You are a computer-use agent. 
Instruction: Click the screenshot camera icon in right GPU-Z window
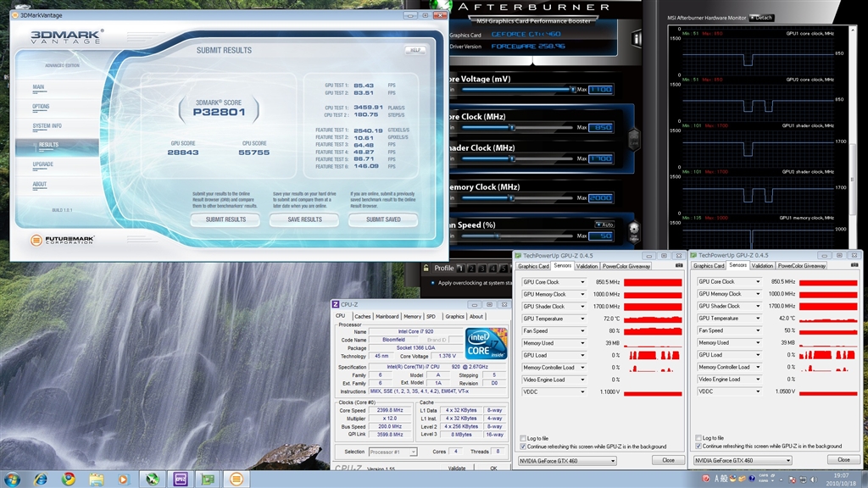pos(854,265)
